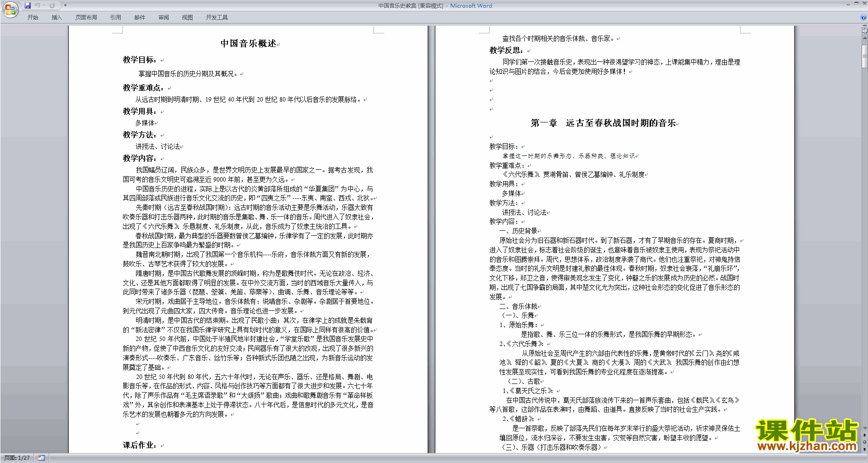Click the macro recording icon in the status bar
The image size is (868, 463).
click(41, 458)
